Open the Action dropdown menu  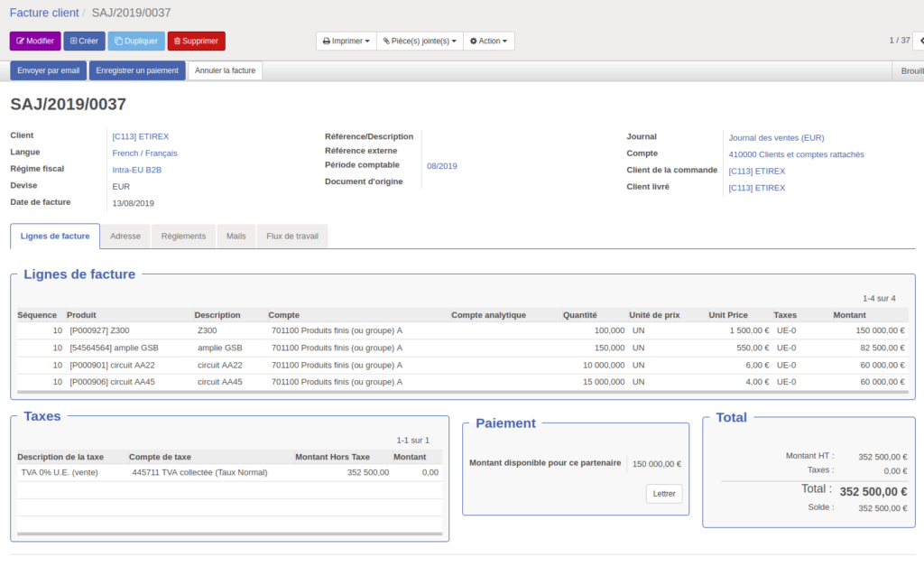tap(488, 42)
